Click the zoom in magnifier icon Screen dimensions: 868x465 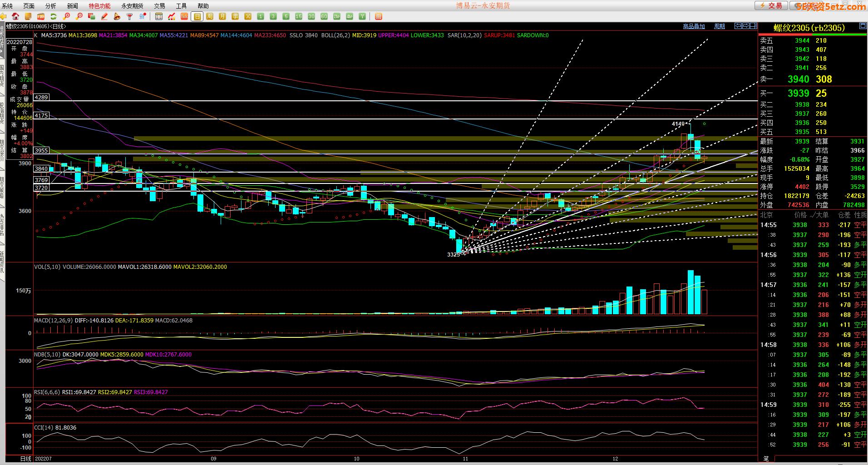pyautogui.click(x=67, y=16)
